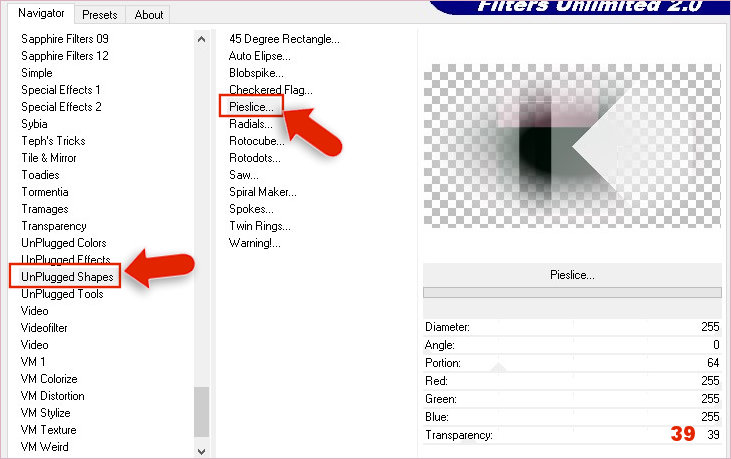Open the About tab

pos(149,14)
